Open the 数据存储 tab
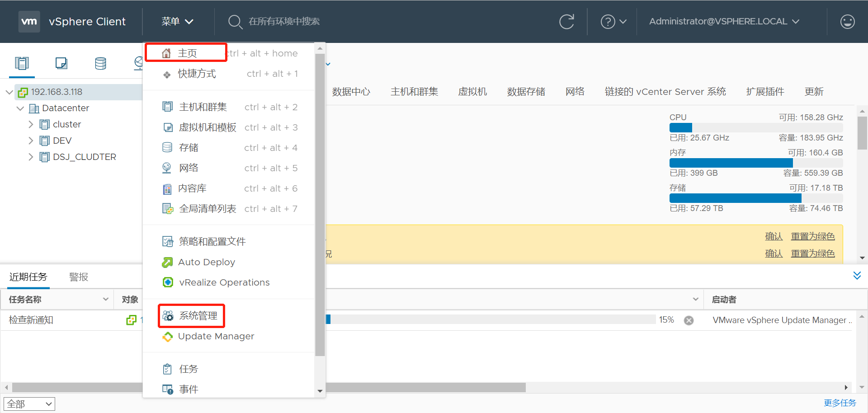 pos(526,92)
